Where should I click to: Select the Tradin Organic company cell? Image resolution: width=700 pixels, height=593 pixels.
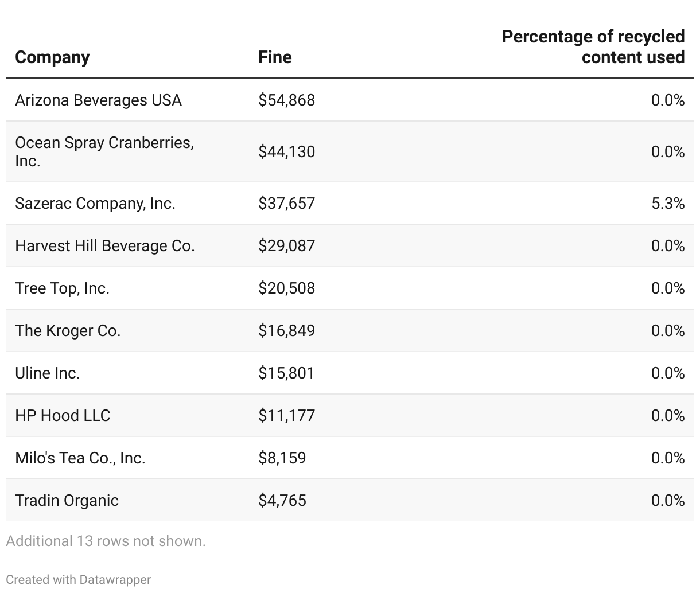[67, 501]
